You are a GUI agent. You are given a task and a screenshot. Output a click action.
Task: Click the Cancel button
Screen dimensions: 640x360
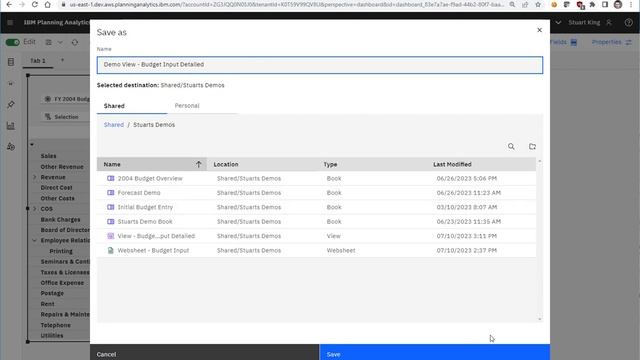coord(204,352)
